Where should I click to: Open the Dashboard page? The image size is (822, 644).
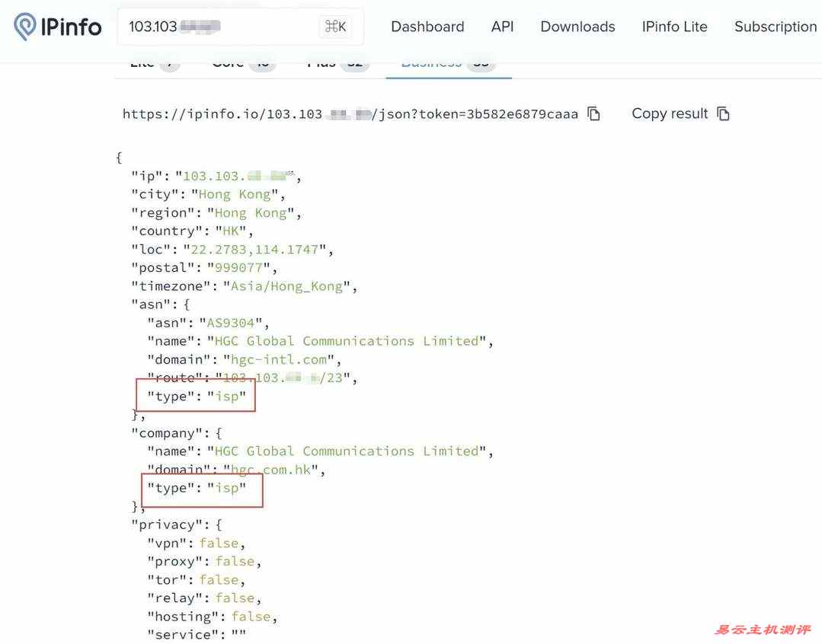coord(427,27)
